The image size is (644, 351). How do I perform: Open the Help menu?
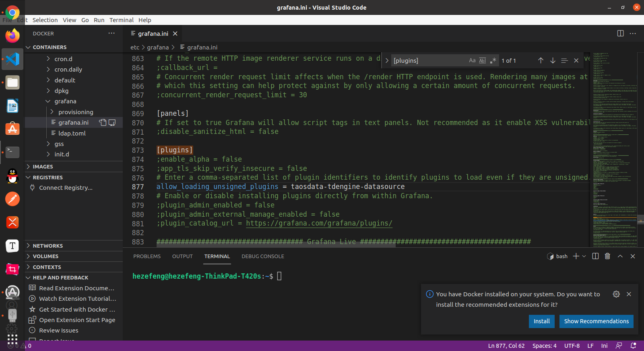pos(145,20)
